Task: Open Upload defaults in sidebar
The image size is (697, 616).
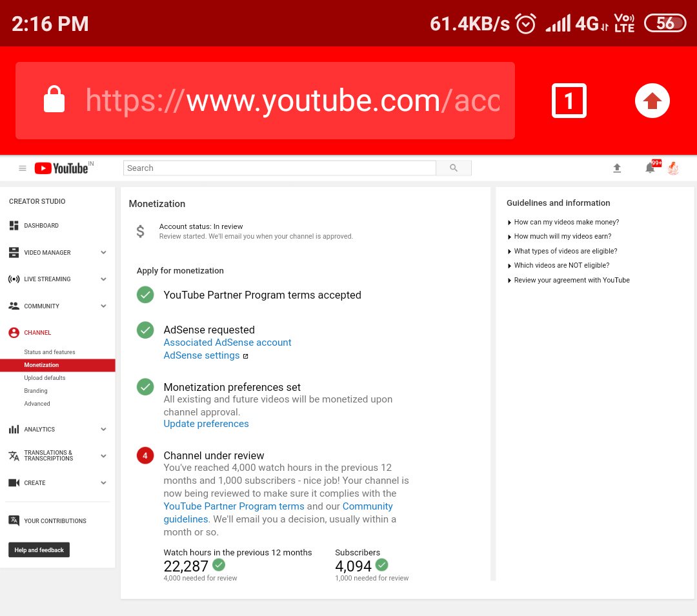Action: (45, 378)
